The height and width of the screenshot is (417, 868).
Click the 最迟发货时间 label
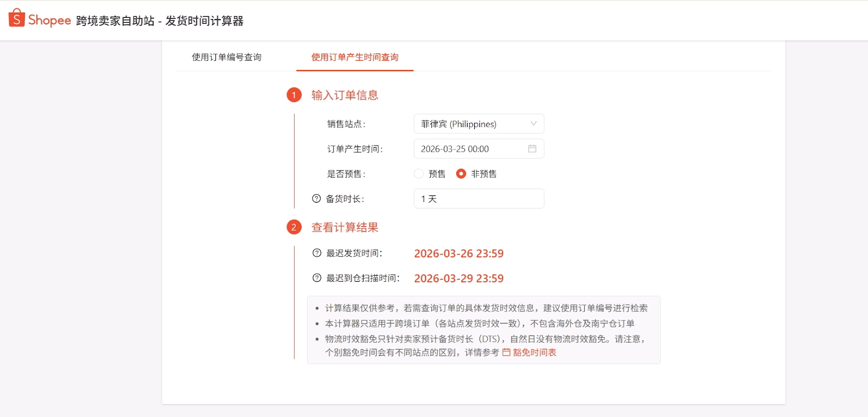click(354, 253)
